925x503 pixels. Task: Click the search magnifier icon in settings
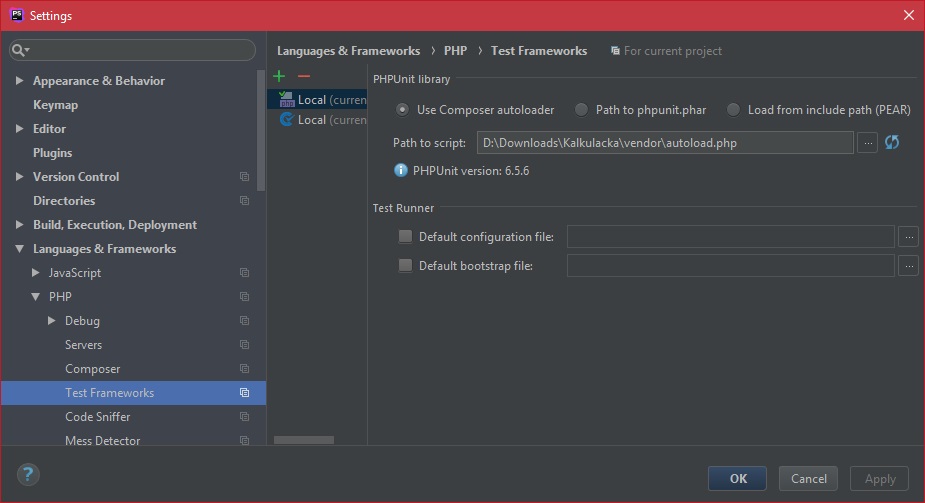tap(20, 50)
